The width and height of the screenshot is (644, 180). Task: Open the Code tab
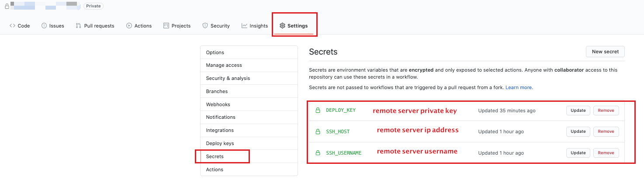pos(20,26)
